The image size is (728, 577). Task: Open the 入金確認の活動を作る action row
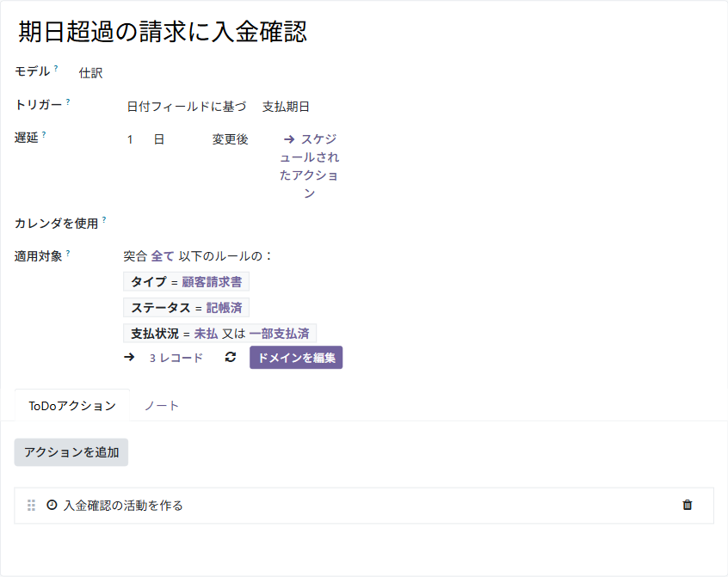pyautogui.click(x=364, y=506)
